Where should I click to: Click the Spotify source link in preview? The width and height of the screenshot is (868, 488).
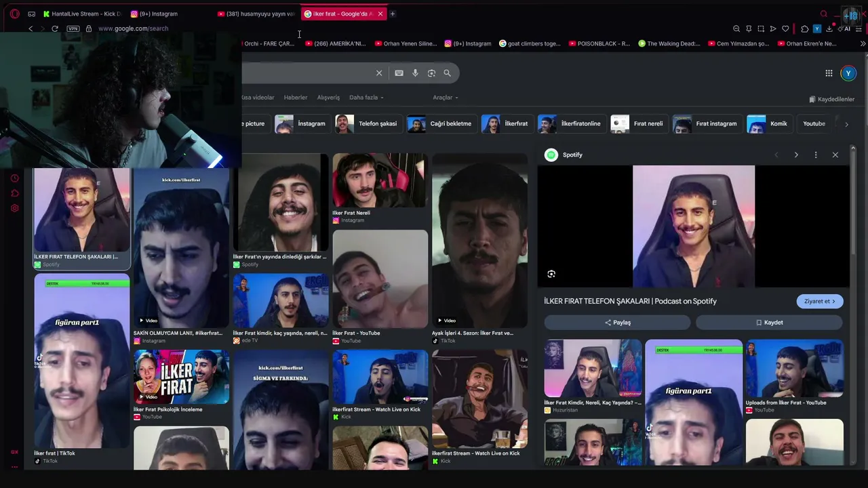[x=564, y=155]
